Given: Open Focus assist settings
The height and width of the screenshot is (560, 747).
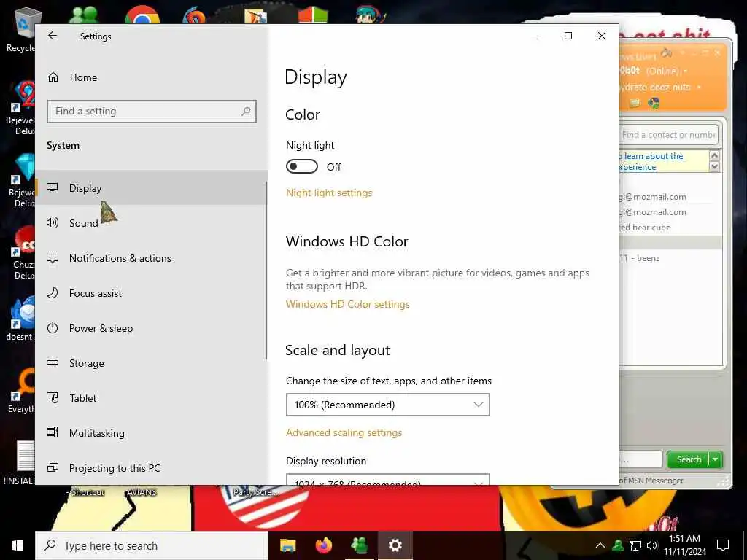Looking at the screenshot, I should (152, 293).
